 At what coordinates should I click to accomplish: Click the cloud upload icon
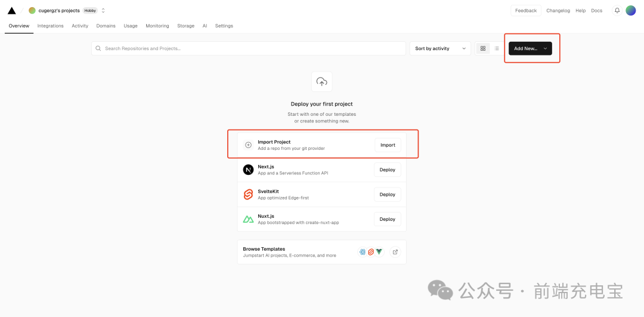click(321, 81)
